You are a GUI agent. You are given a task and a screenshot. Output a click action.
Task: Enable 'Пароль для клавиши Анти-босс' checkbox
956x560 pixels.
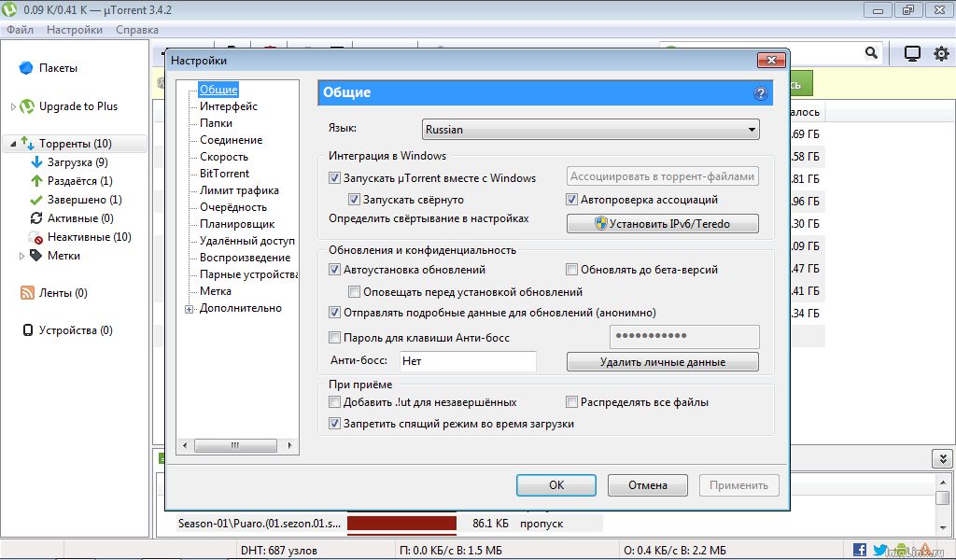[x=334, y=338]
